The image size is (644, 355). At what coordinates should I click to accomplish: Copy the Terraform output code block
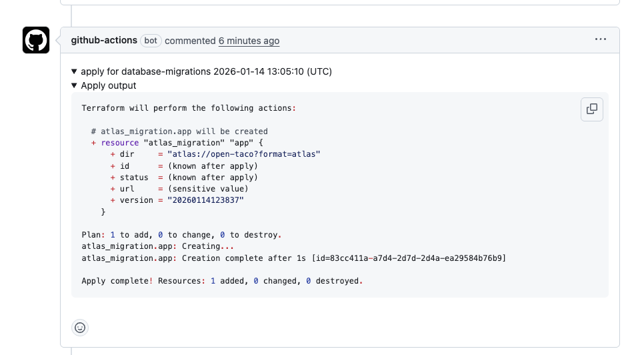point(591,109)
